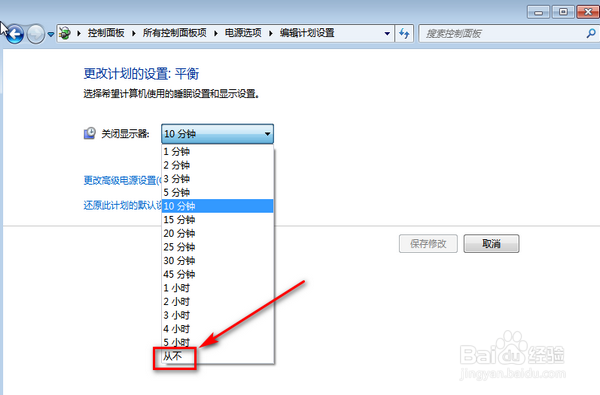Close the window

click(588, 12)
